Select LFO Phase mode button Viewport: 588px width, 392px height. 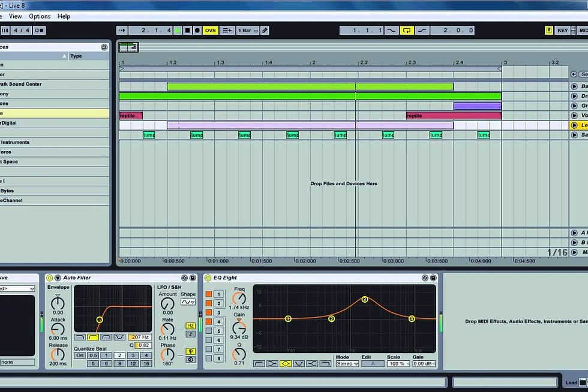pos(191,351)
